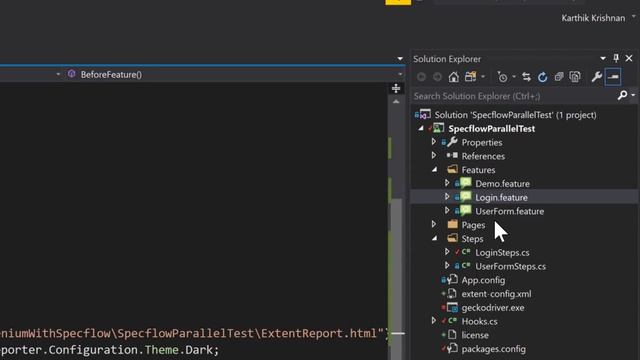The image size is (640, 360).
Task: Select the Properties item
Action: pyautogui.click(x=482, y=142)
